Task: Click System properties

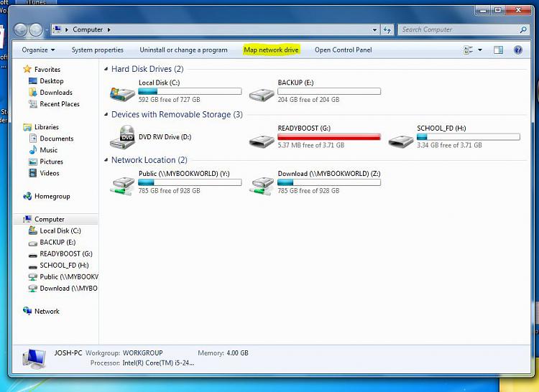Action: 97,50
